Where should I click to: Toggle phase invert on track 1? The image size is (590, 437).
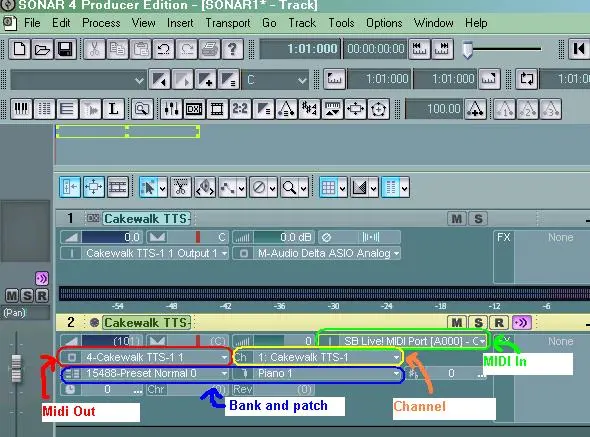click(x=327, y=237)
